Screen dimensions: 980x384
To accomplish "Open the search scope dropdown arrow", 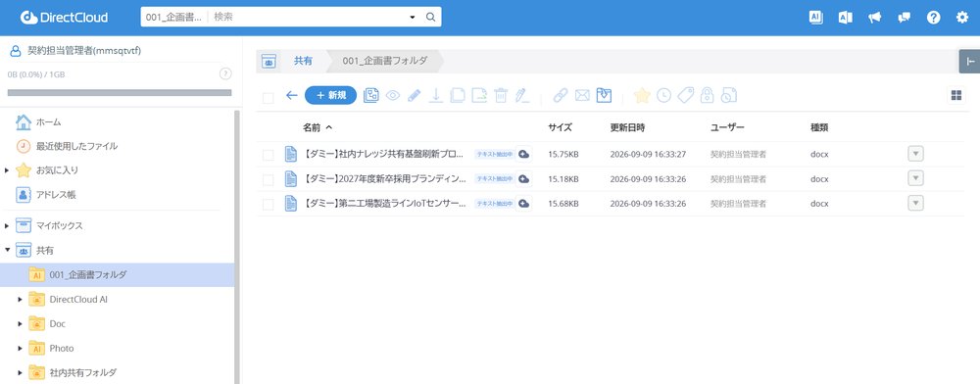I will tap(413, 18).
